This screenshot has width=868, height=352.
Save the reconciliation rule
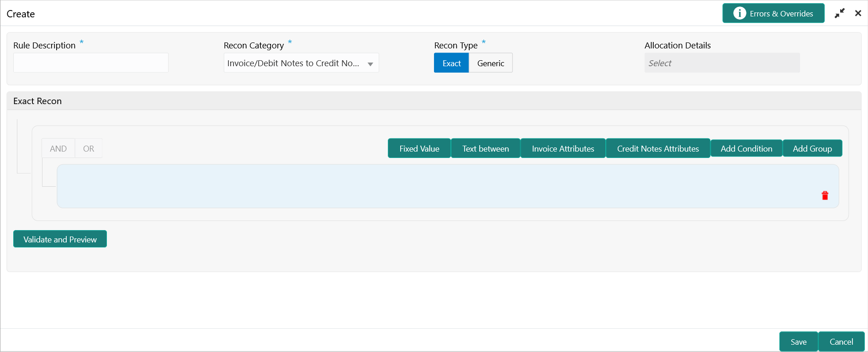(799, 341)
